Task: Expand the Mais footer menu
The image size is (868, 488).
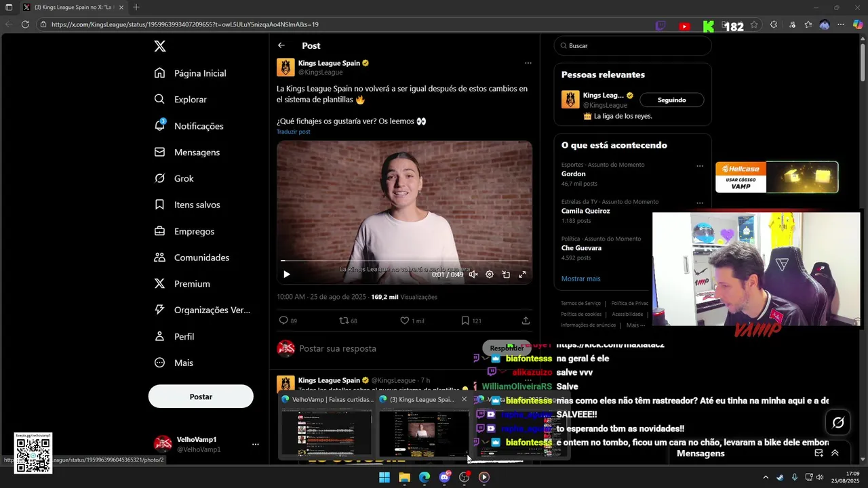Action: click(x=636, y=325)
